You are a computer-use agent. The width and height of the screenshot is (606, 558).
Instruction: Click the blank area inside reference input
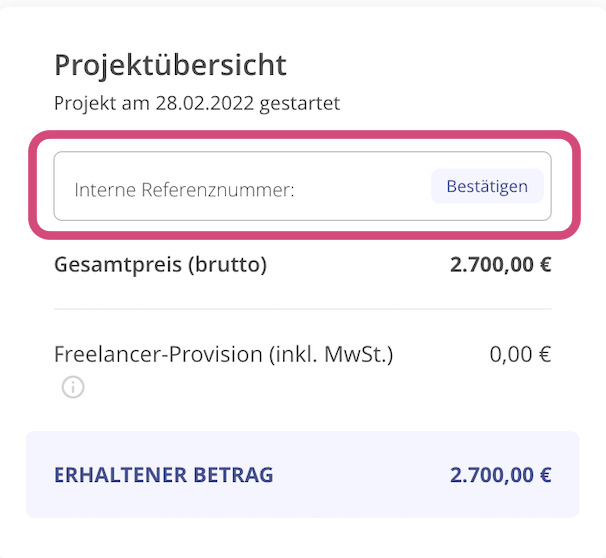(x=365, y=187)
